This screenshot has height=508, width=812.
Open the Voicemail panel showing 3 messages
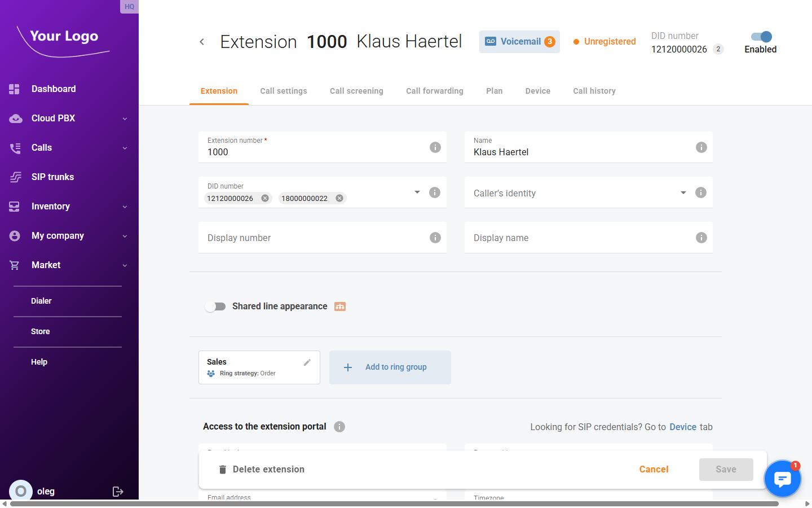519,41
